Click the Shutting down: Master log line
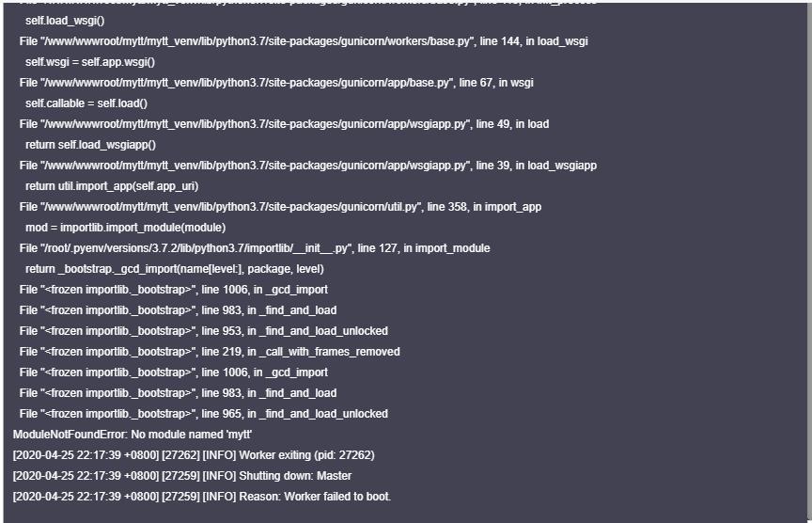The image size is (812, 523). [181, 476]
